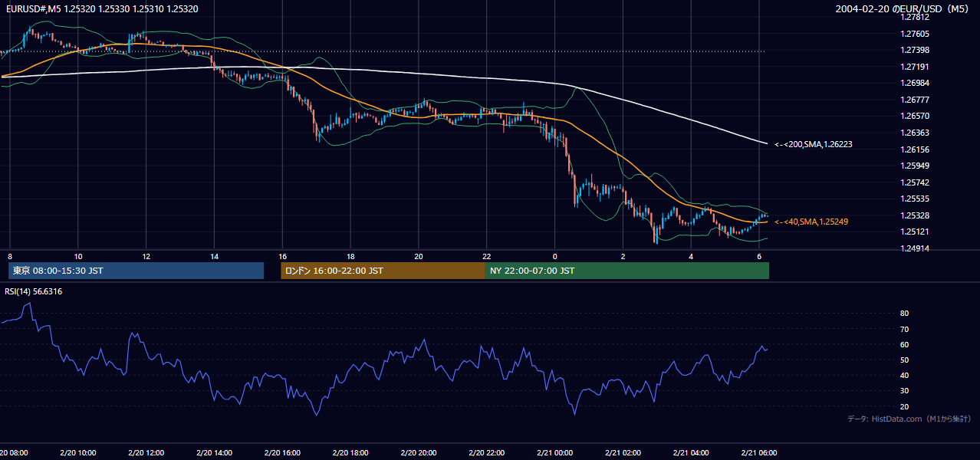Click hour label 0 below the price chart

(554, 256)
